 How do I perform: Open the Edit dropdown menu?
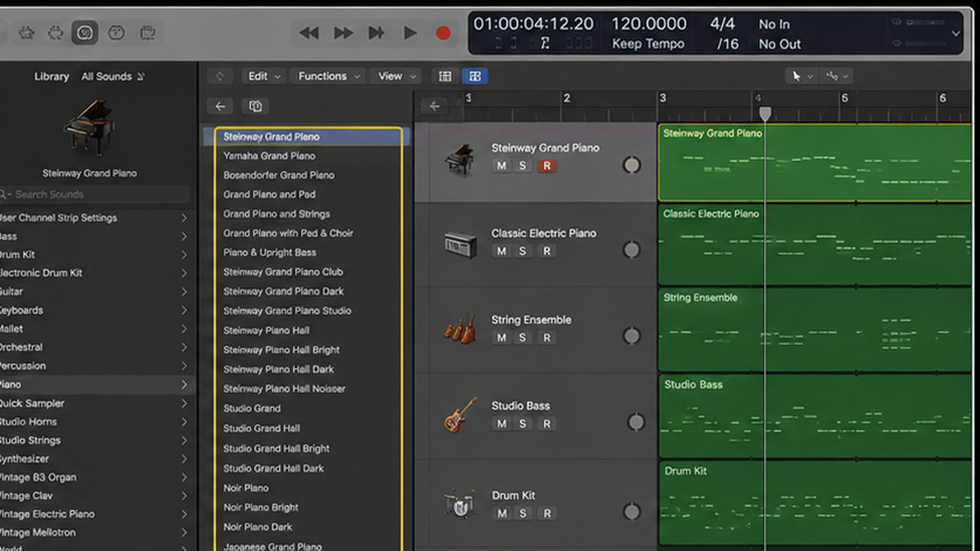(265, 76)
